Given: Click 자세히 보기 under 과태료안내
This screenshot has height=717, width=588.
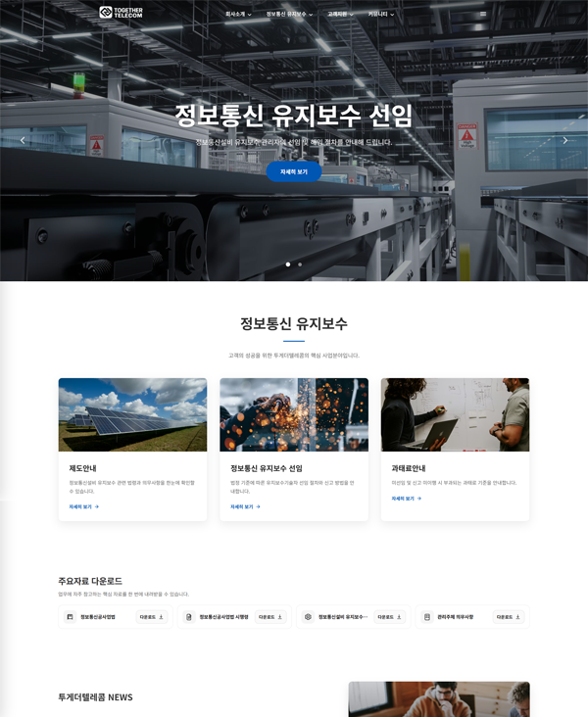Looking at the screenshot, I should click(x=407, y=499).
